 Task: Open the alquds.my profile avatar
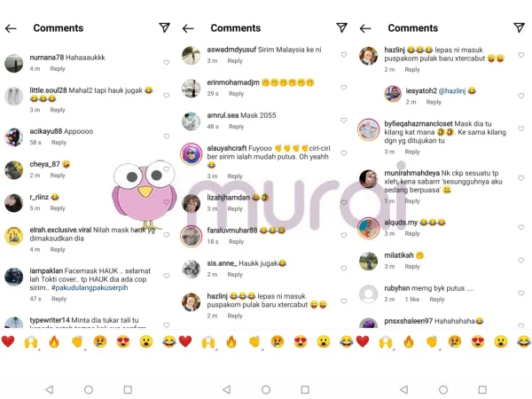pyautogui.click(x=369, y=229)
